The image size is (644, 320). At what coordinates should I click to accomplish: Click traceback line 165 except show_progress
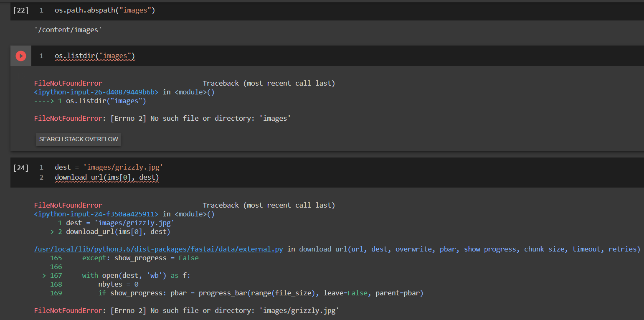tap(140, 258)
